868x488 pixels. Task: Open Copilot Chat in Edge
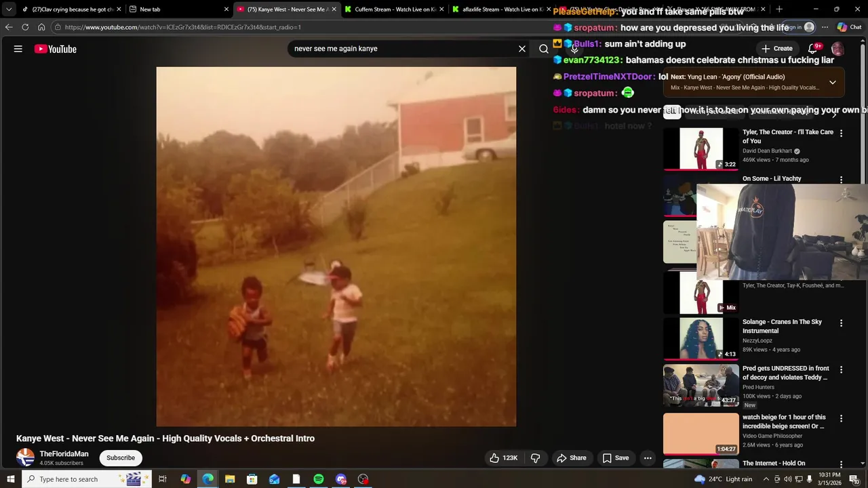[850, 27]
